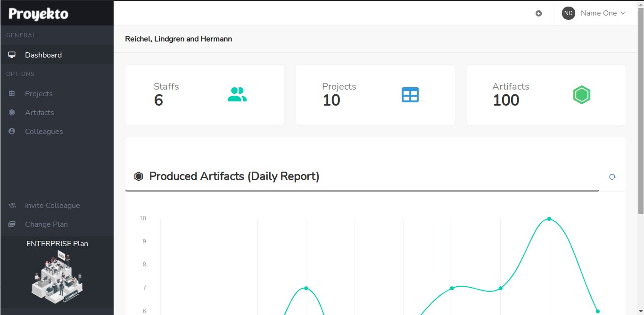Image resolution: width=644 pixels, height=315 pixels.
Task: Click hexagon icon beside Produced Artifacts heading
Action: click(139, 176)
